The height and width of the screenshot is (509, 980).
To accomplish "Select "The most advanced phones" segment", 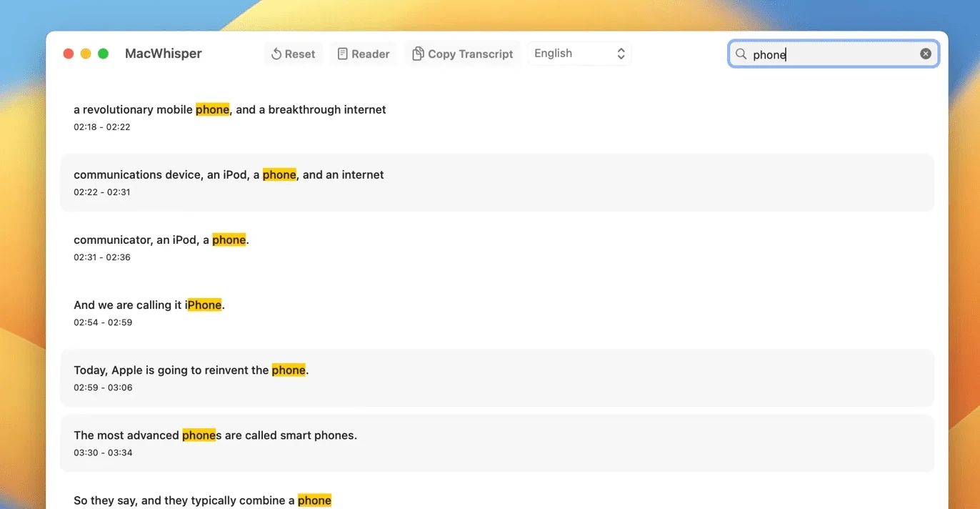I will coord(497,443).
